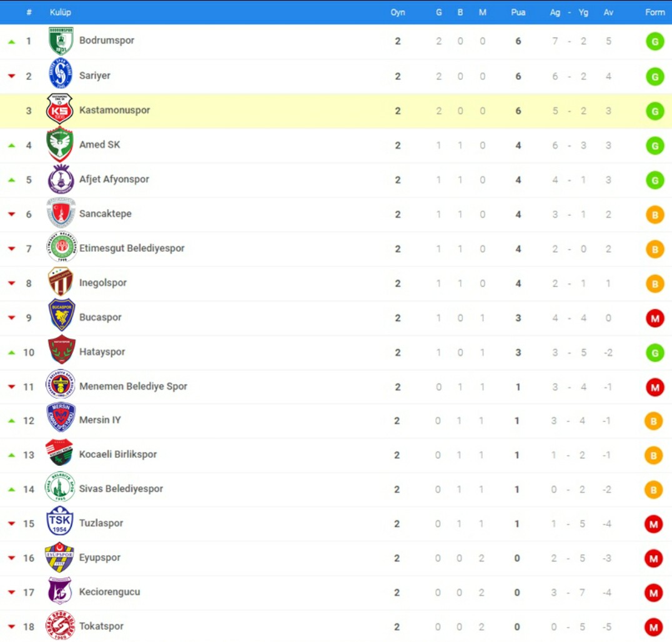Open the Kocaeli Birlikspor team link

coord(118,454)
